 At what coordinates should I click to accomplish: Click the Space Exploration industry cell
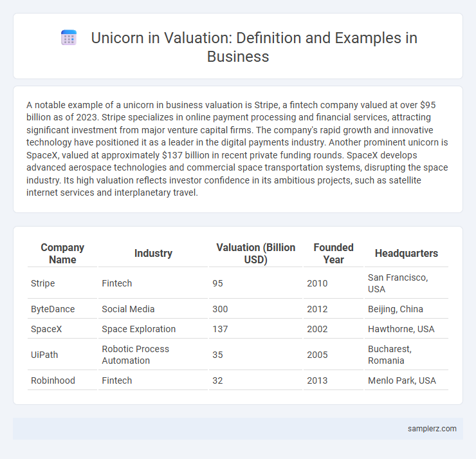(x=153, y=329)
